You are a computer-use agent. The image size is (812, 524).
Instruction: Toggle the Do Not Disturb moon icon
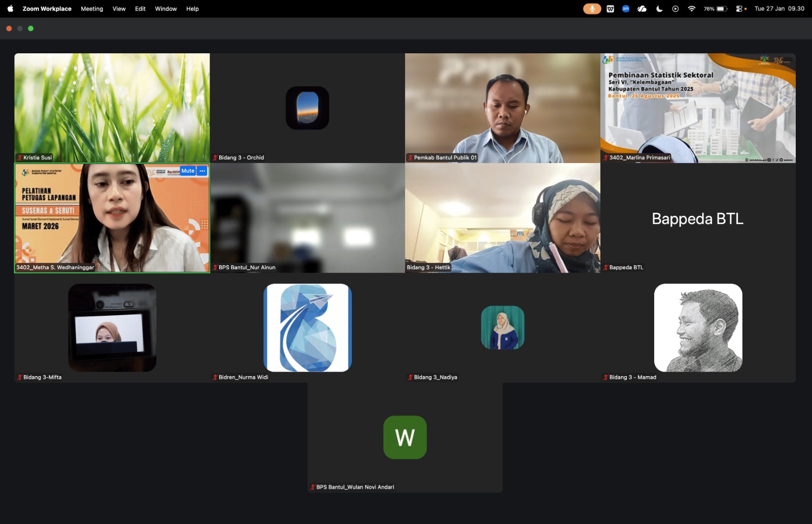(x=659, y=9)
